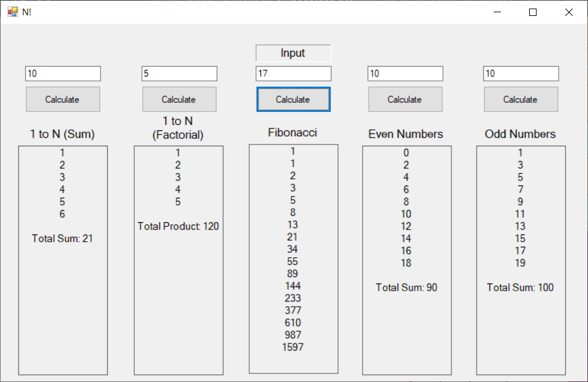Focus the Fibonacci input field containing 17
This screenshot has height=382, width=588.
[x=293, y=73]
